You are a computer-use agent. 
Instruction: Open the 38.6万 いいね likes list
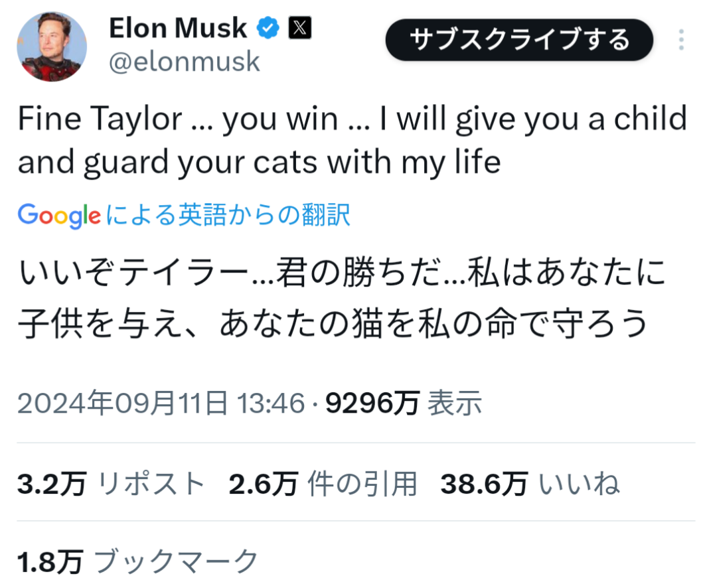tap(530, 484)
